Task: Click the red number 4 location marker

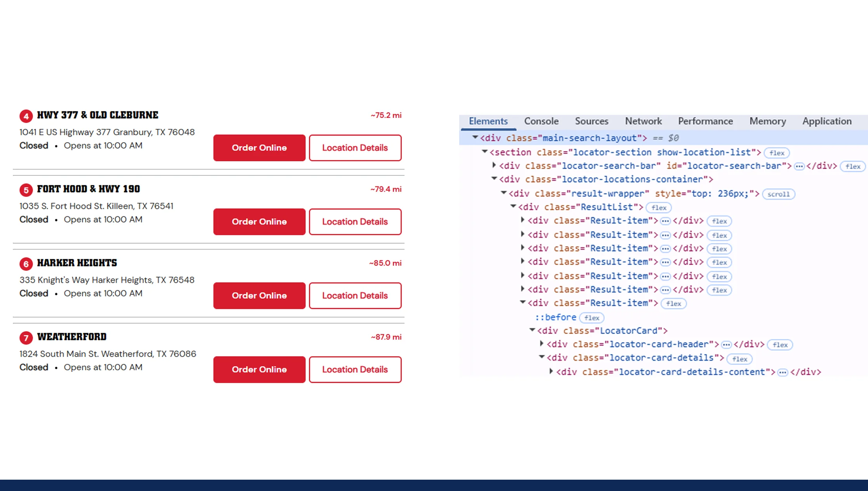Action: point(26,116)
